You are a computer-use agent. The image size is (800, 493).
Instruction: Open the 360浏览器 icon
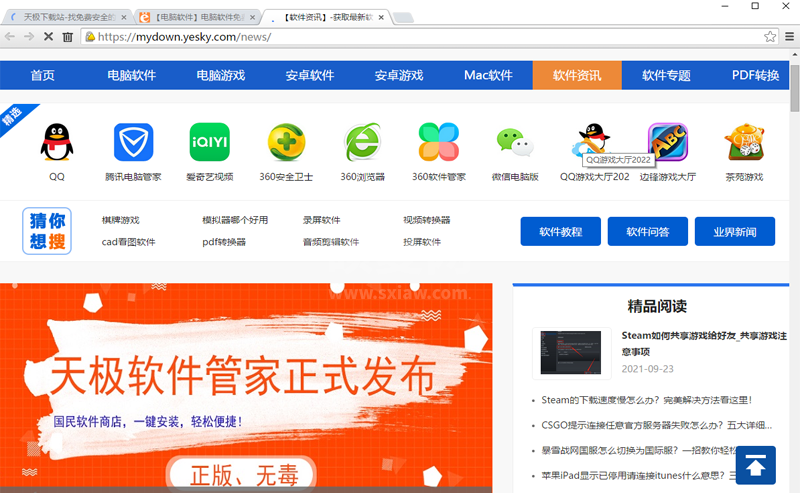tap(363, 142)
